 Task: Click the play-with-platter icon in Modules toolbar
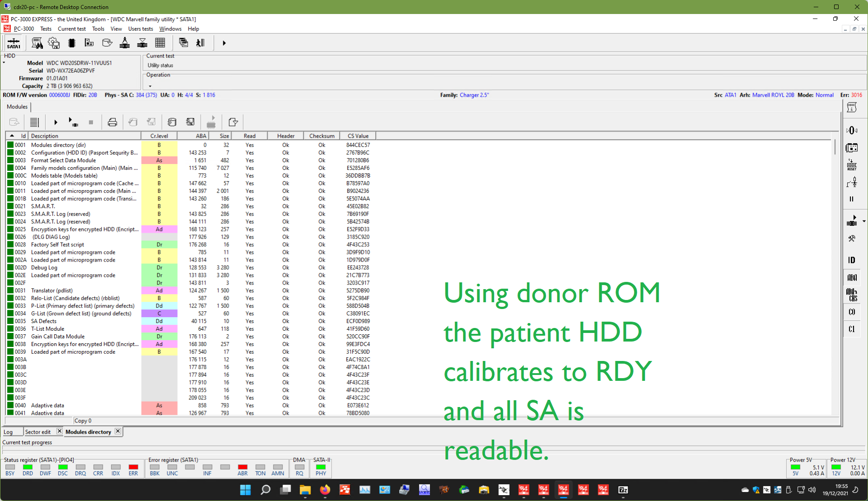tap(73, 122)
